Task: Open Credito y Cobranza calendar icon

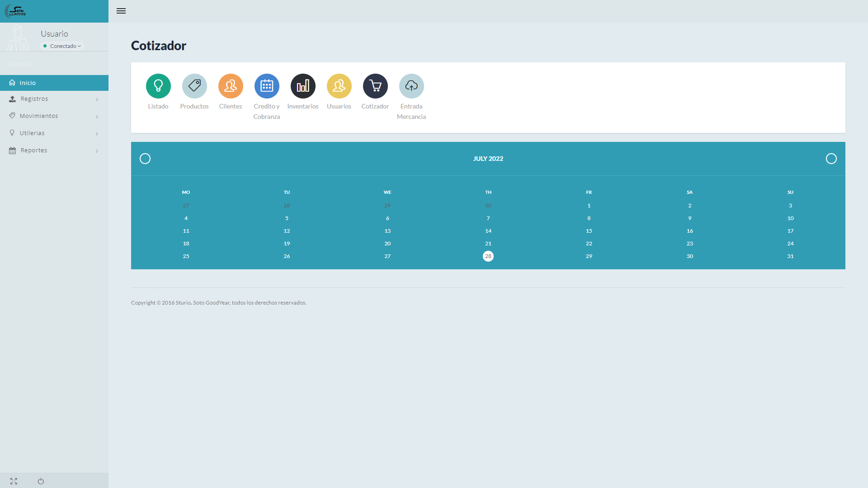Action: pyautogui.click(x=267, y=86)
